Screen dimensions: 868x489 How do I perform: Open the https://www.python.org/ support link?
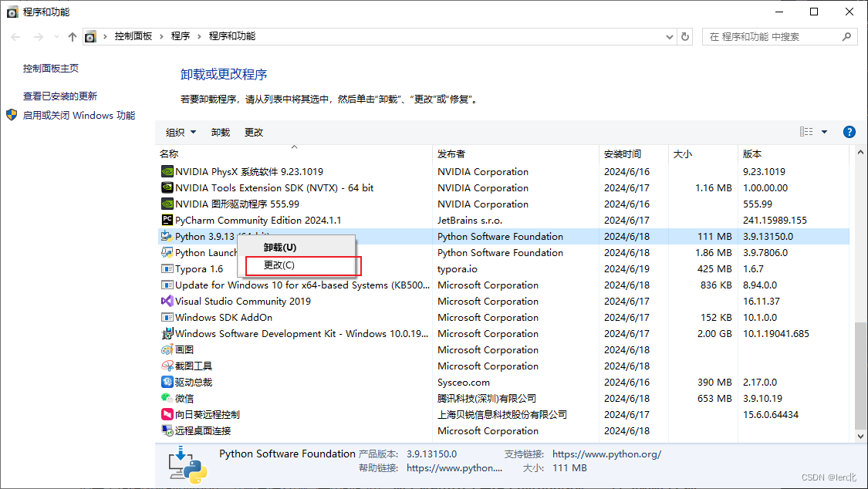click(606, 454)
